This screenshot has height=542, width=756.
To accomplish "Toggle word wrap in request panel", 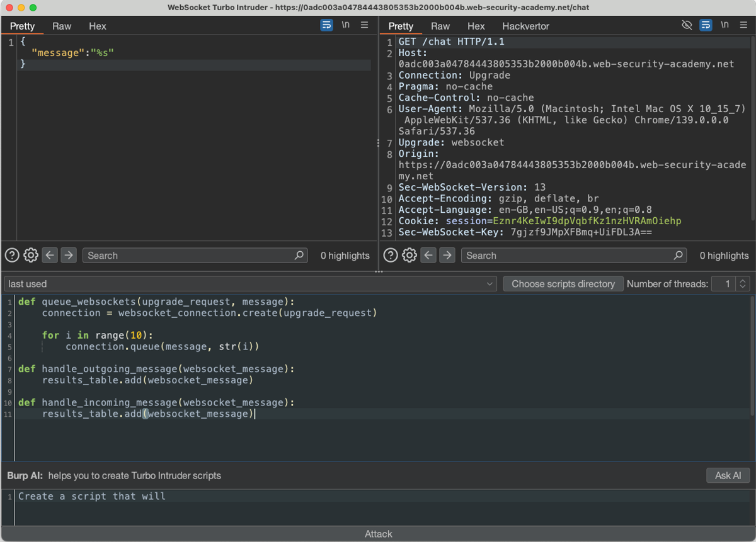I will 706,25.
